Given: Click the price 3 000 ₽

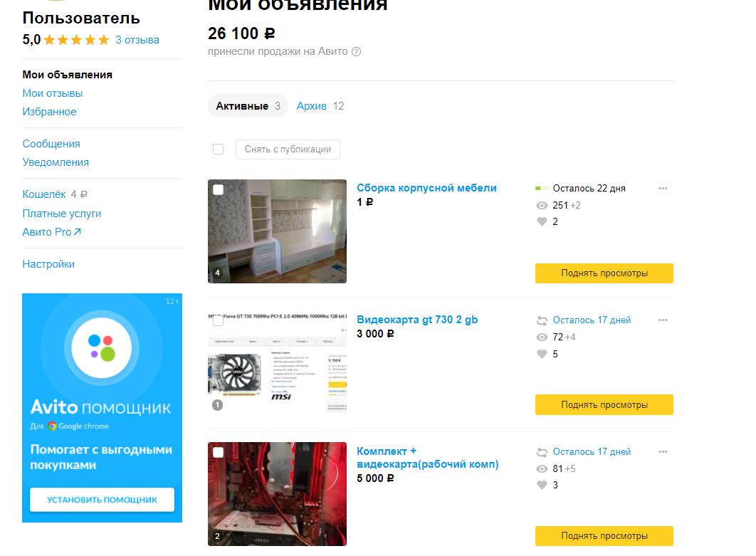Looking at the screenshot, I should [375, 334].
